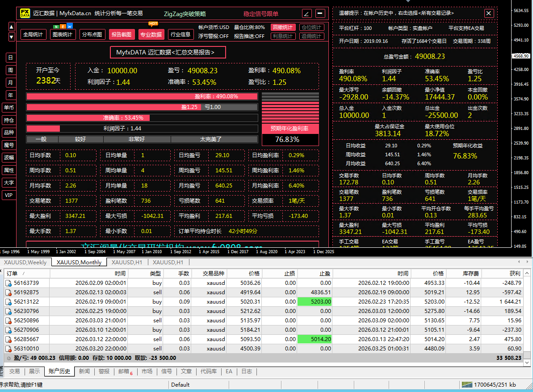Click the pencil edit icon in the panel header
533x392 pixels.
click(307, 13)
